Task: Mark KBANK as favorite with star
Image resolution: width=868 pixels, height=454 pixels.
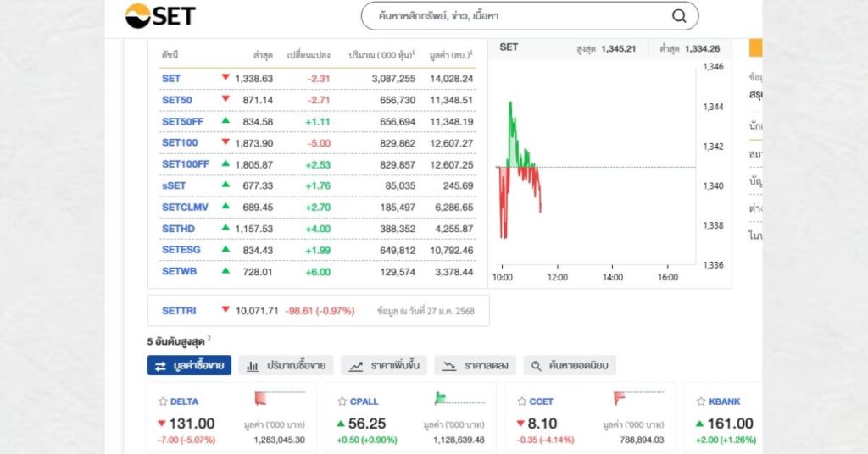Action: (x=701, y=401)
